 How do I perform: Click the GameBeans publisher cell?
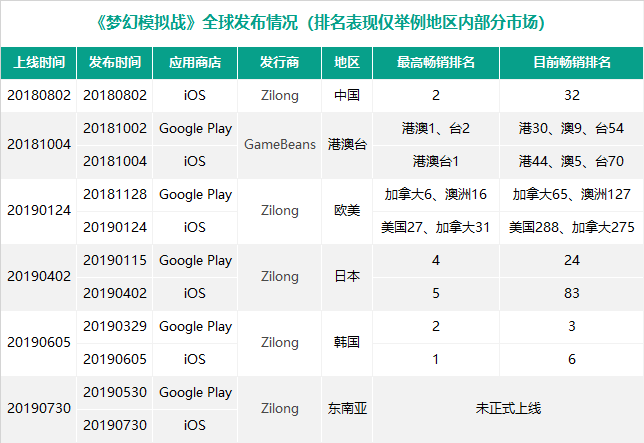(x=279, y=145)
